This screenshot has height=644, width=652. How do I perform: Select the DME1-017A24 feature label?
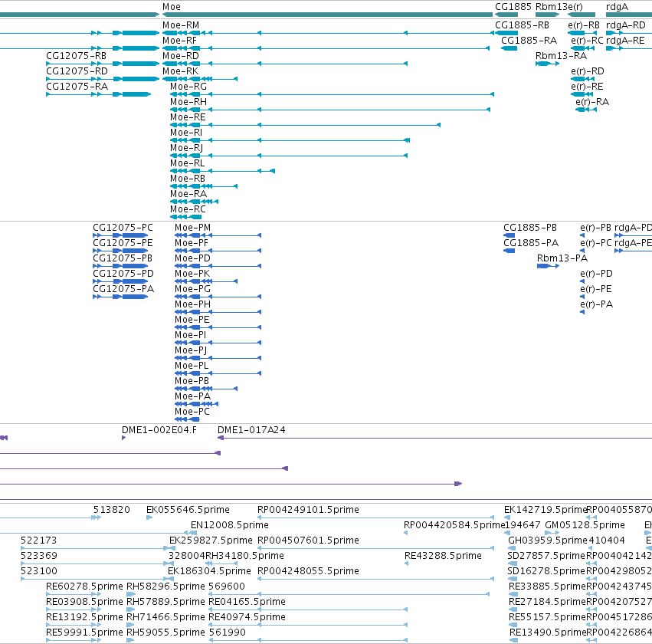click(x=251, y=430)
